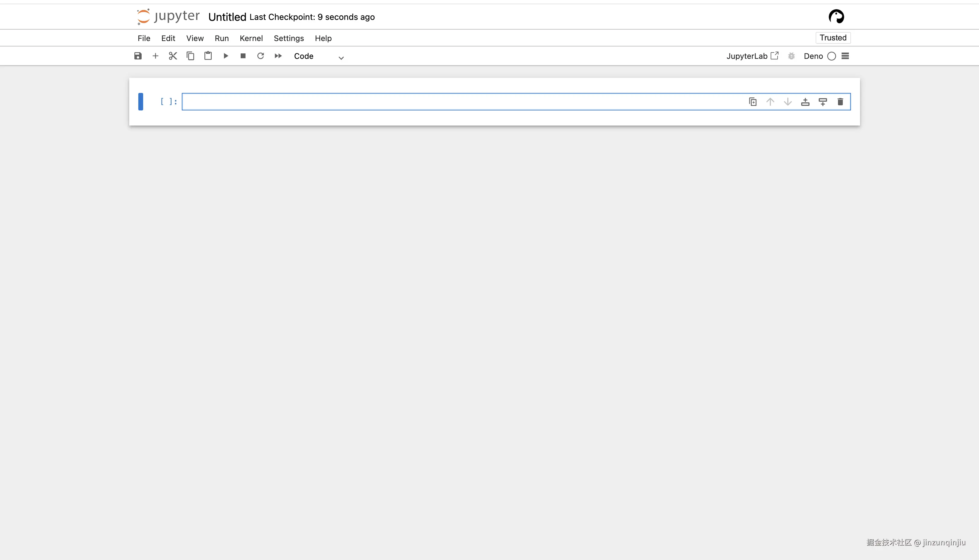Image resolution: width=979 pixels, height=560 pixels.
Task: Switch the kernel by clicking Deno
Action: pyautogui.click(x=813, y=56)
